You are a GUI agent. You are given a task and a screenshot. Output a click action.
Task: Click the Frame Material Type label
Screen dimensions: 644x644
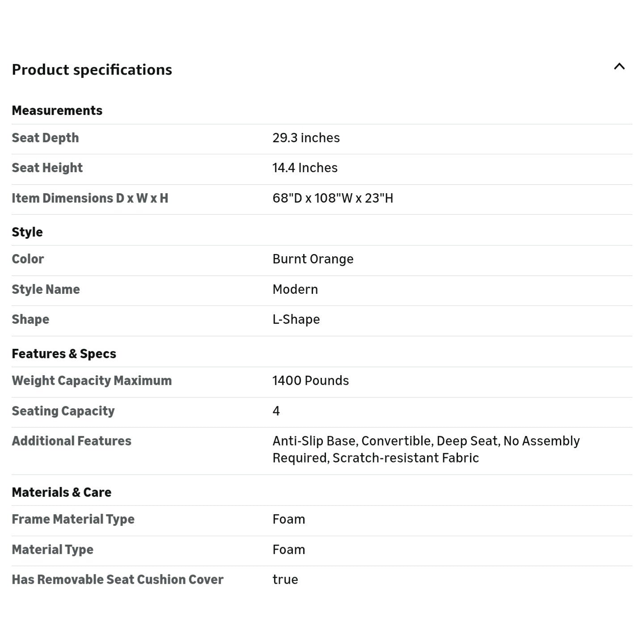pos(73,519)
